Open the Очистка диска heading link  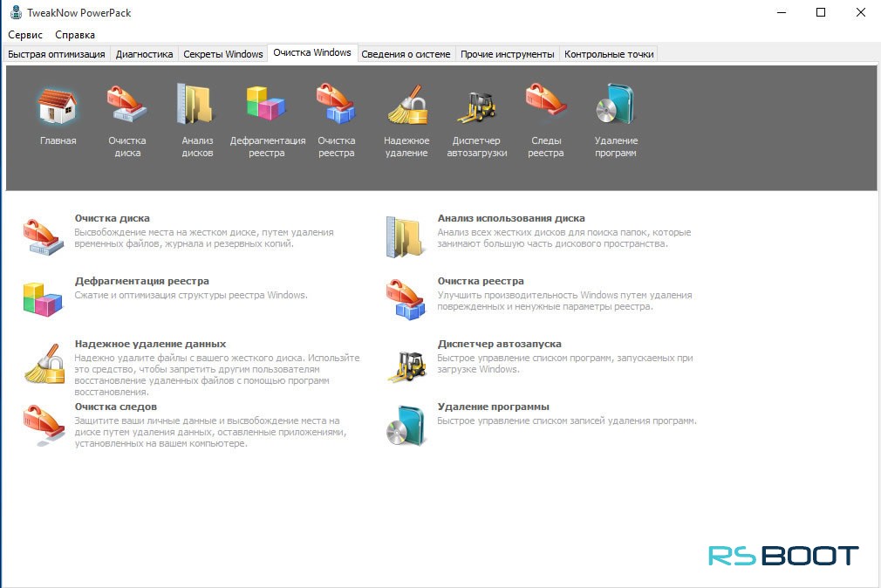pos(112,218)
